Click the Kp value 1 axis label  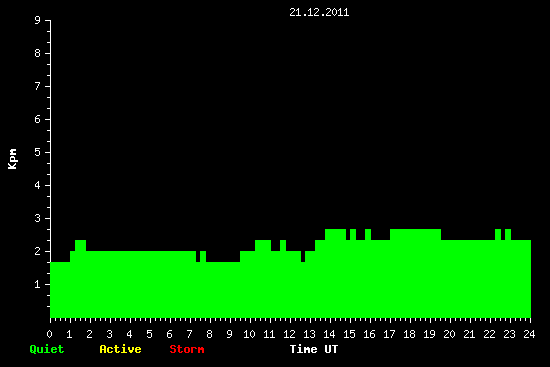38,284
